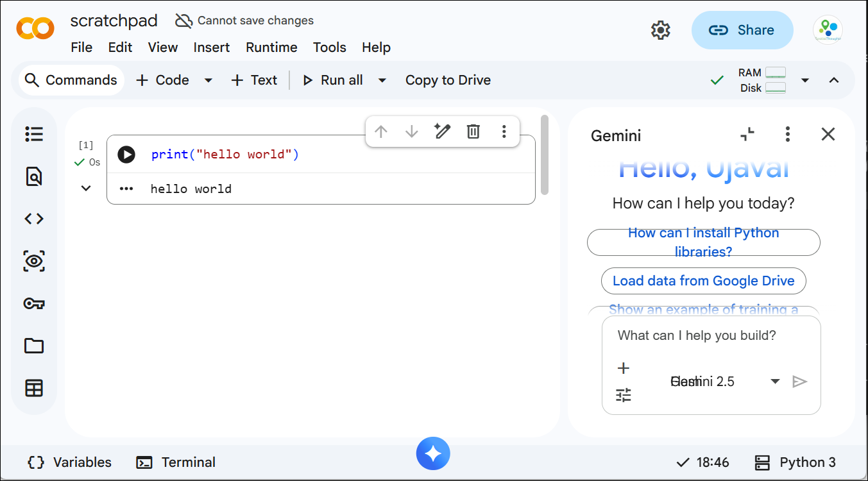The height and width of the screenshot is (481, 868).
Task: Click the 18:46 execution status
Action: point(703,462)
